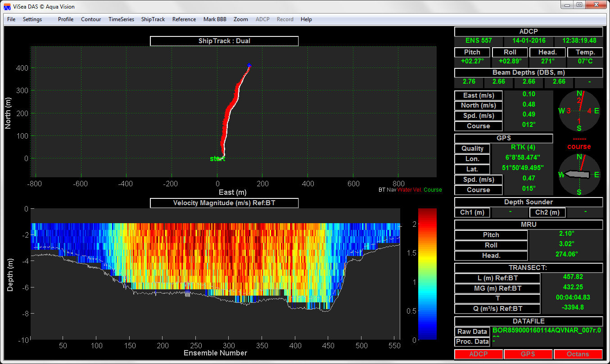Viewport: 610px width, 364px height.
Task: Click the red ADCP status indicator
Action: [x=479, y=354]
